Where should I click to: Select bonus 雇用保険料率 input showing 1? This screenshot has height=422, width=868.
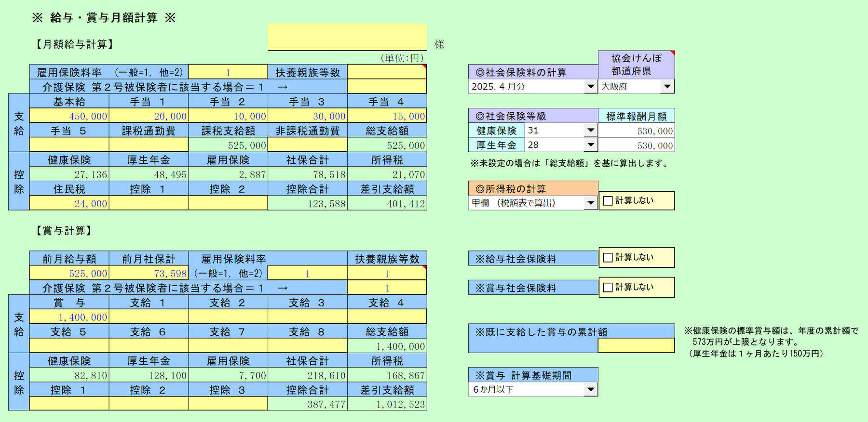click(x=308, y=273)
